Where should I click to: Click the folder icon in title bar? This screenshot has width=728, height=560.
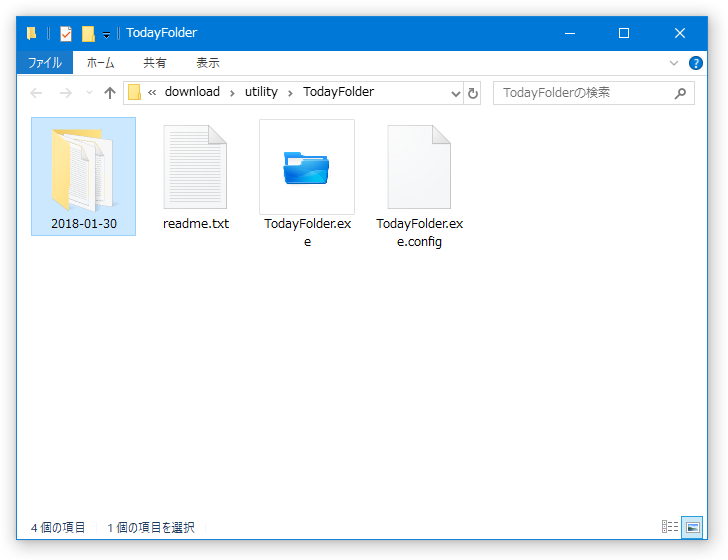tap(32, 33)
